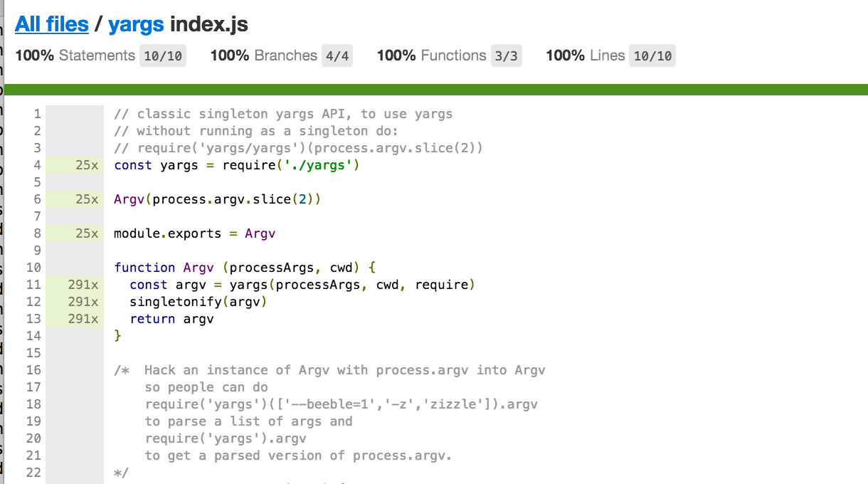Click the line number 10
This screenshot has width=868, height=484.
click(33, 268)
